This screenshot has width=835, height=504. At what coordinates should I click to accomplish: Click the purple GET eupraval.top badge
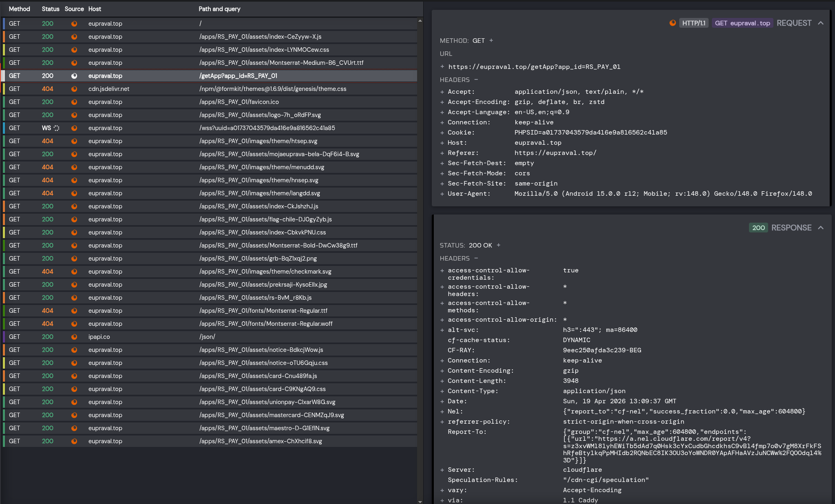[x=742, y=23]
